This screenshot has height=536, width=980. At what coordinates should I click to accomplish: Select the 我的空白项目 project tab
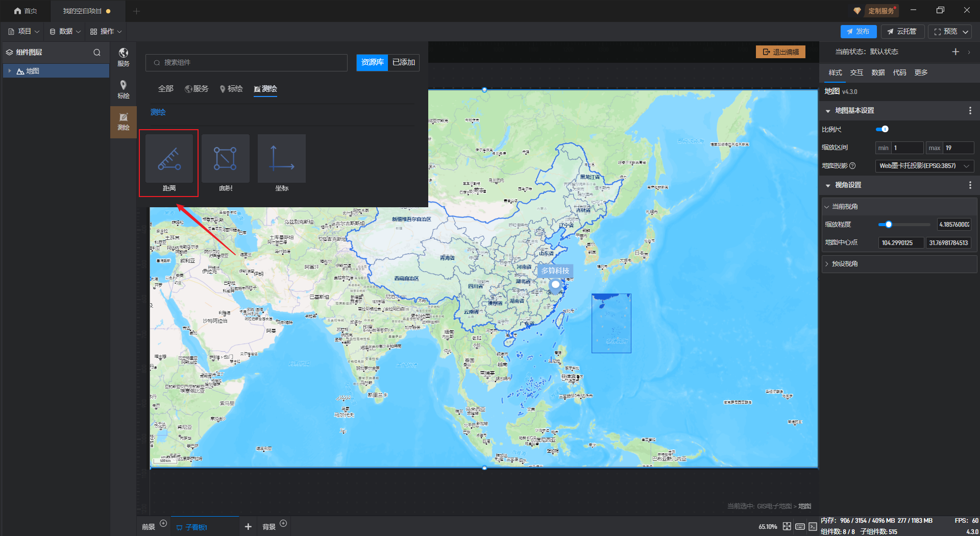click(x=87, y=11)
